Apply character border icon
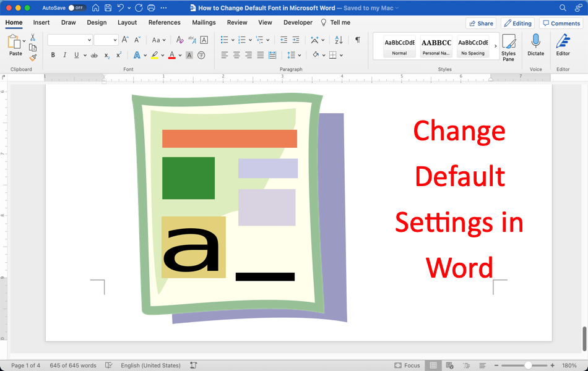Viewport: 588px width, 371px height. 204,40
